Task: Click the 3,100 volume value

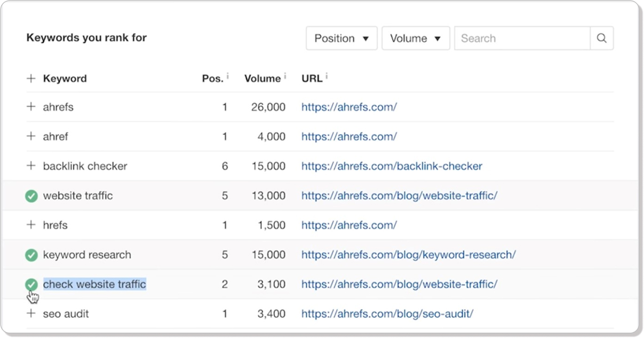Action: [272, 284]
